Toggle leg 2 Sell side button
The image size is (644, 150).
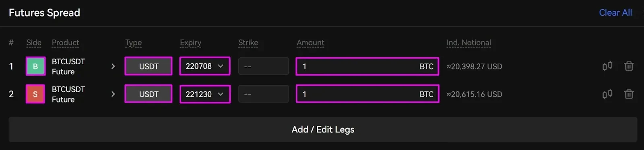pyautogui.click(x=35, y=94)
